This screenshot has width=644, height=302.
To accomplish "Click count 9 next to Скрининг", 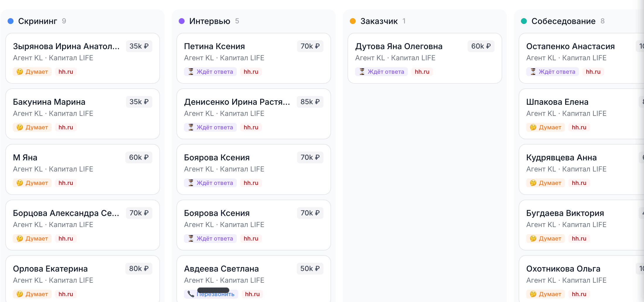I will [64, 21].
